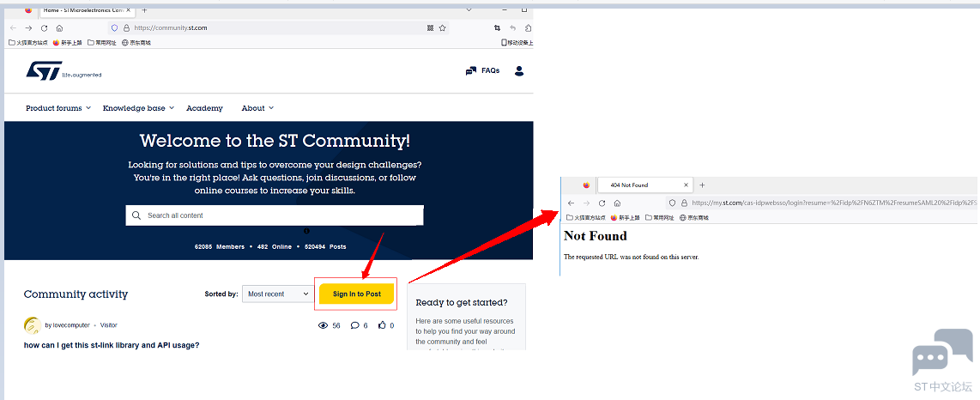The height and width of the screenshot is (400, 980).
Task: Click magnifier icon in search box
Action: pyautogui.click(x=137, y=215)
